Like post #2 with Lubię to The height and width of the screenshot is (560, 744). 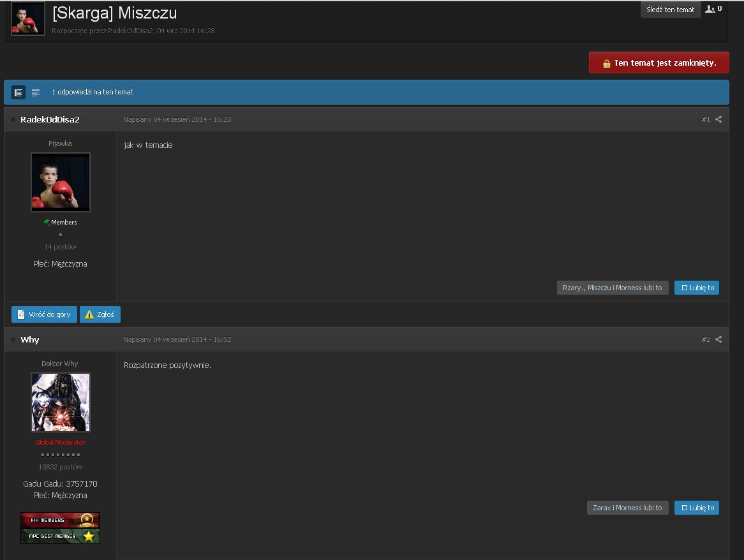(x=697, y=508)
